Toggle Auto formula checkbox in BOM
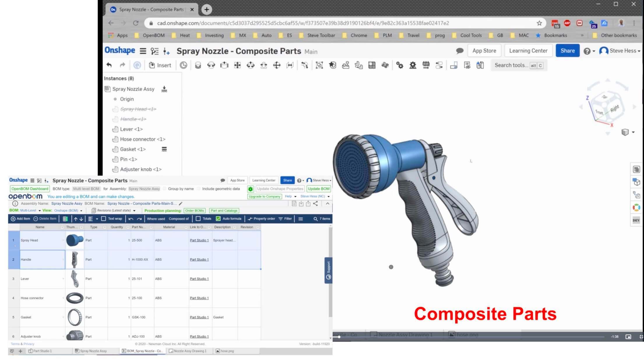 click(219, 218)
